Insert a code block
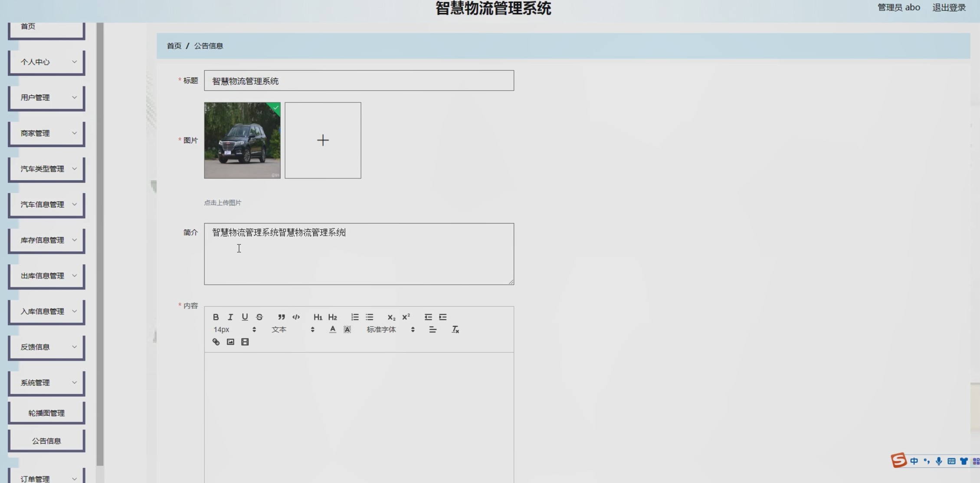Screen dimensions: 980x483 296,317
